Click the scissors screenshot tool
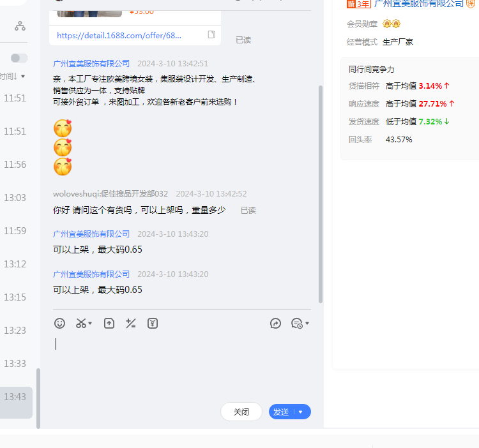Viewport: 479px width, 448px height. [x=81, y=324]
